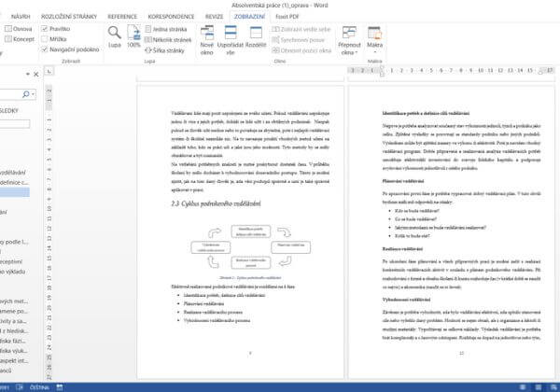Switch to print layout view icon
Image resolution: width=560 pixels, height=392 pixels.
pyautogui.click(x=539, y=387)
